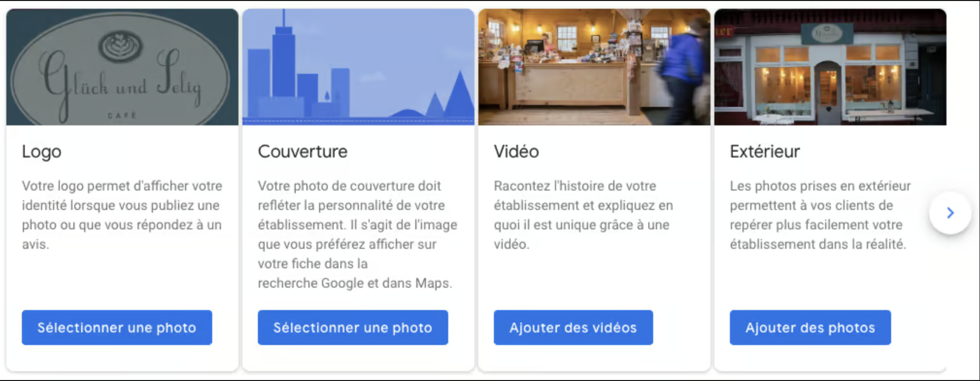The image size is (980, 381).
Task: Click Sélectionner une photo under Logo
Action: [x=117, y=328]
